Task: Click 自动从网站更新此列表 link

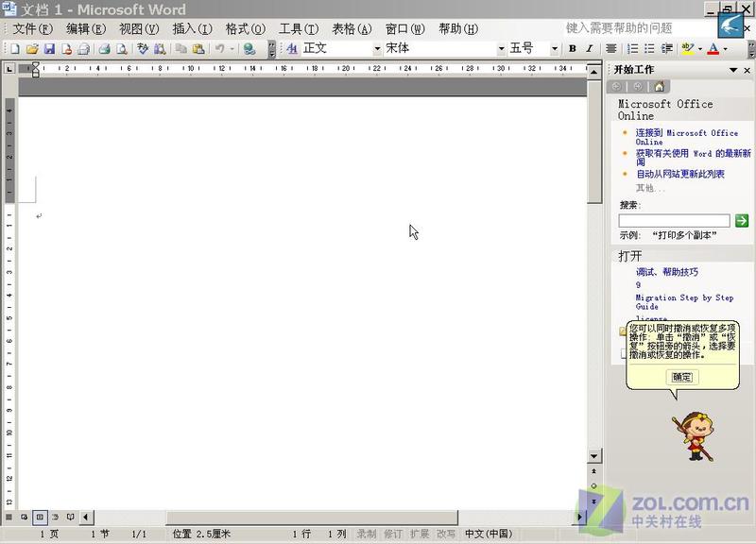Action: (680, 174)
